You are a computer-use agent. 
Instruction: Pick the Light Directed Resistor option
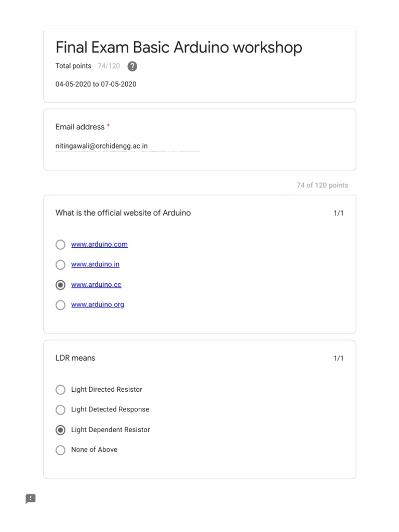[60, 390]
